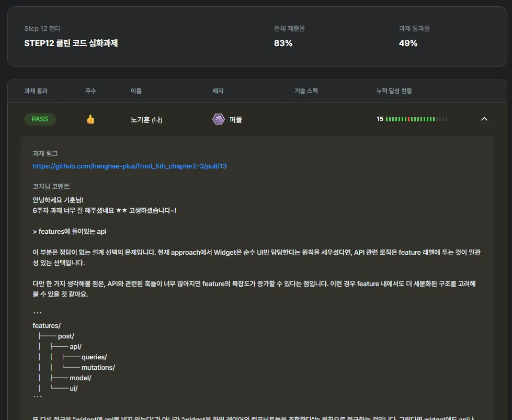Click the purple 퍼플 badge icon
This screenshot has height=420, width=512.
219,120
